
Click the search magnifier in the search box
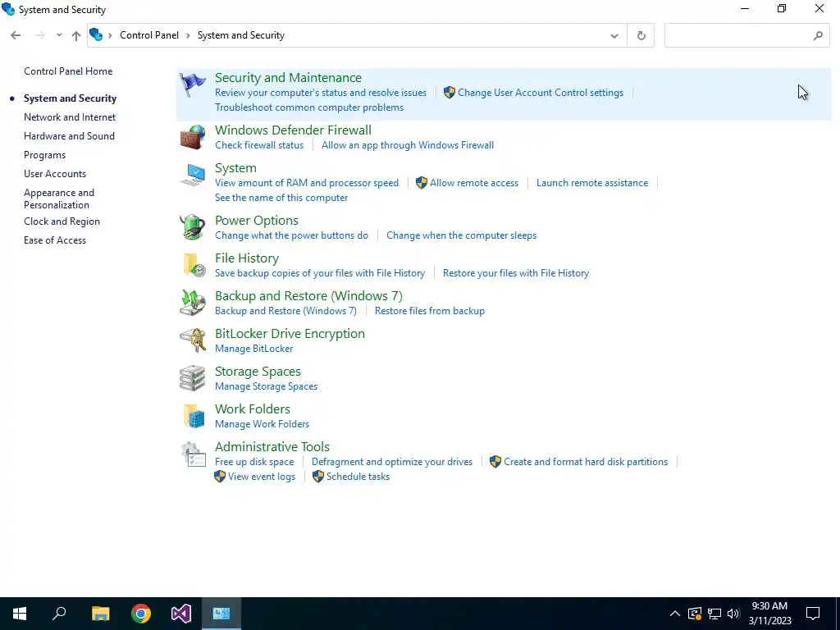coord(818,36)
